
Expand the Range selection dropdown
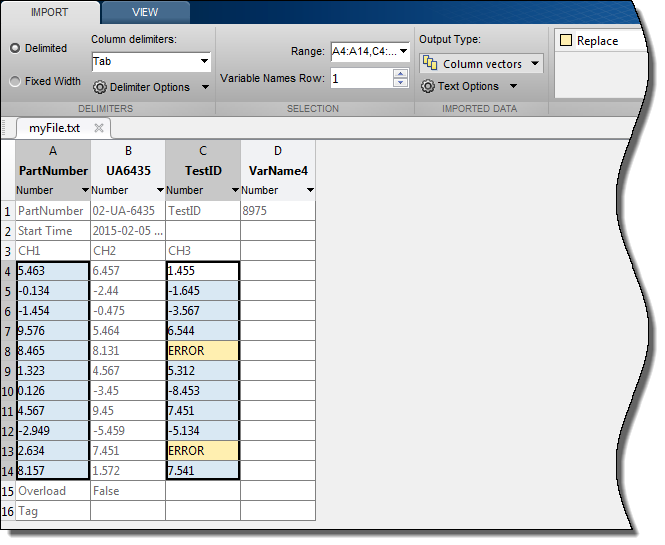click(402, 51)
